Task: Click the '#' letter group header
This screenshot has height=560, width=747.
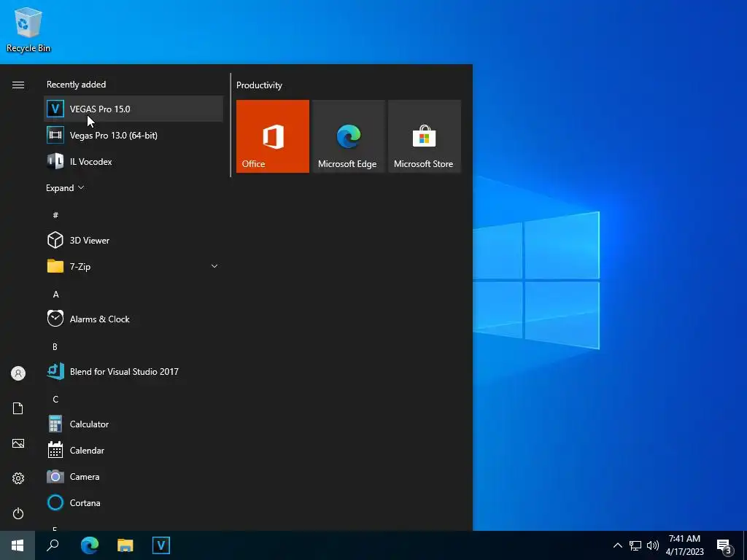Action: click(55, 215)
